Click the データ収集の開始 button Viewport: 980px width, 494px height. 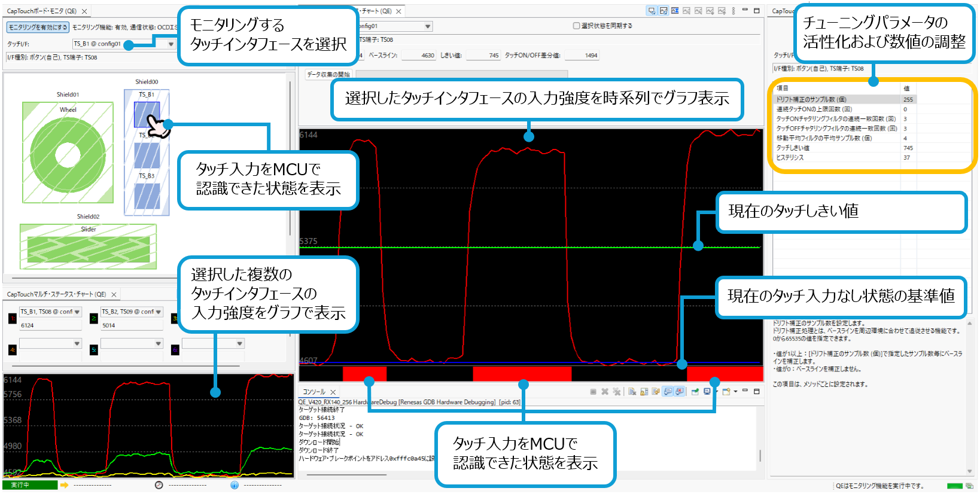[328, 74]
